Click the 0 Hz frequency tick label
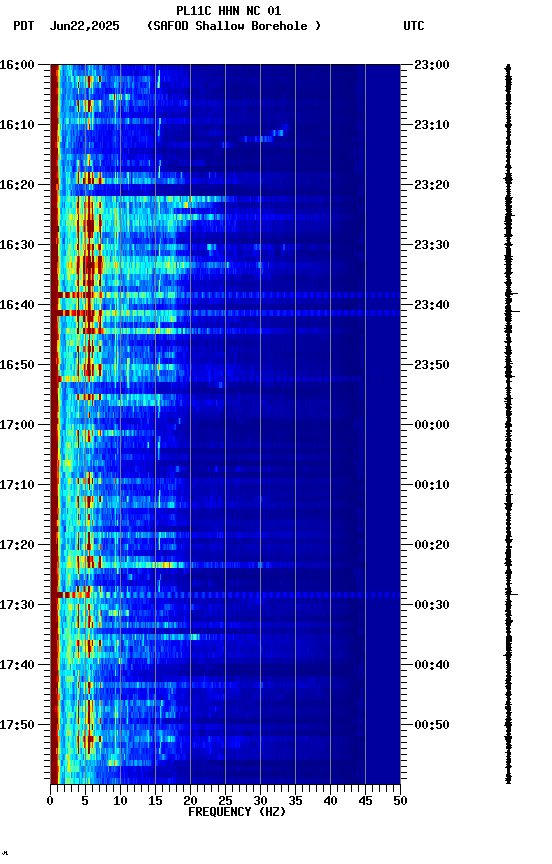552x864 pixels. click(x=50, y=801)
